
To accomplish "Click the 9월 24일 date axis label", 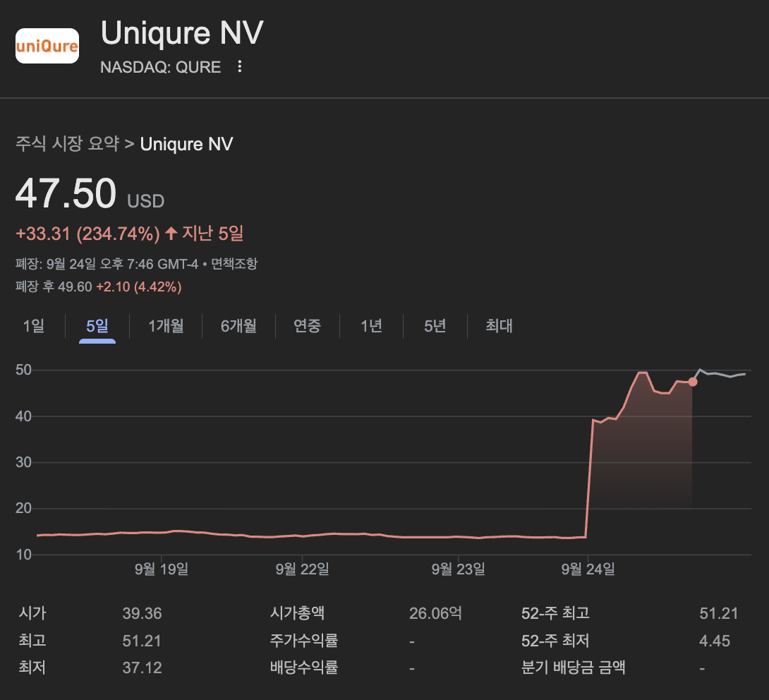I will click(588, 569).
